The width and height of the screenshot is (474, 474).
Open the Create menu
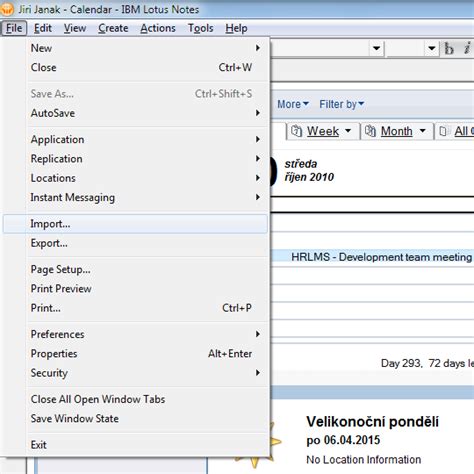point(113,28)
